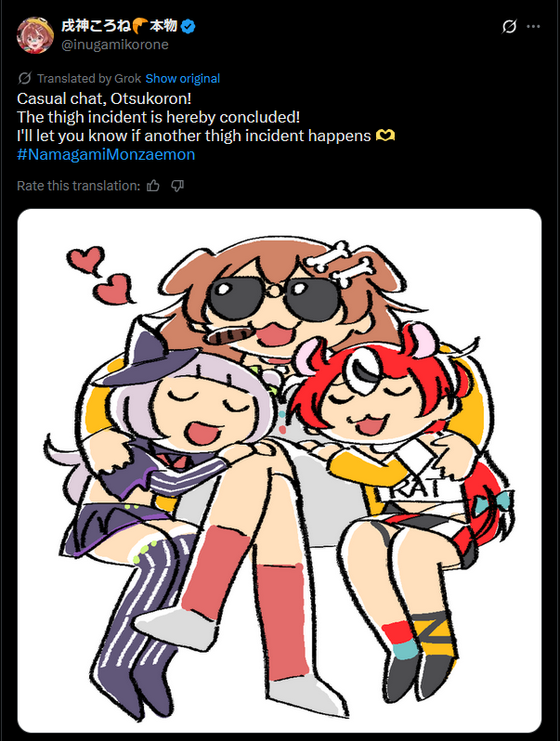Click the 'Casual chat, Otsukoron!' text line
The height and width of the screenshot is (741, 560).
[104, 98]
